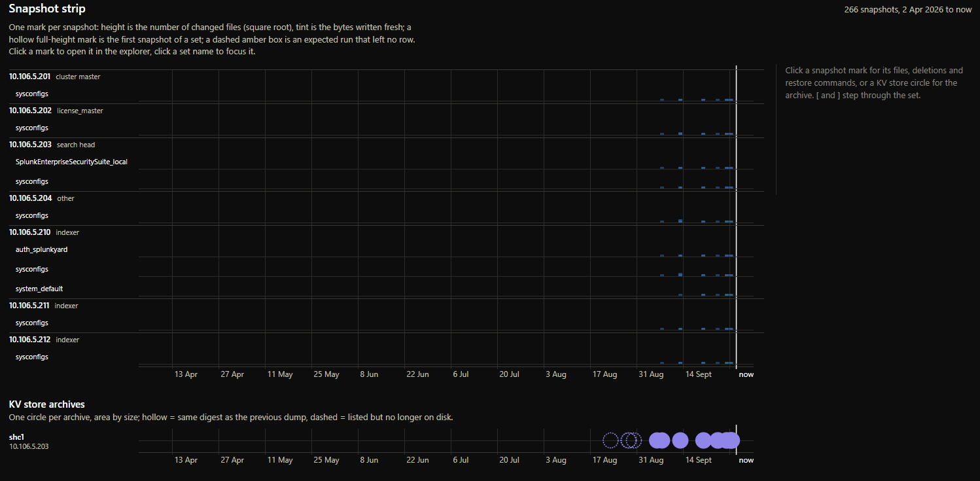The width and height of the screenshot is (980, 481).
Task: Open the lone solid KV circle between 31 Aug and 14 Sept
Action: 680,440
